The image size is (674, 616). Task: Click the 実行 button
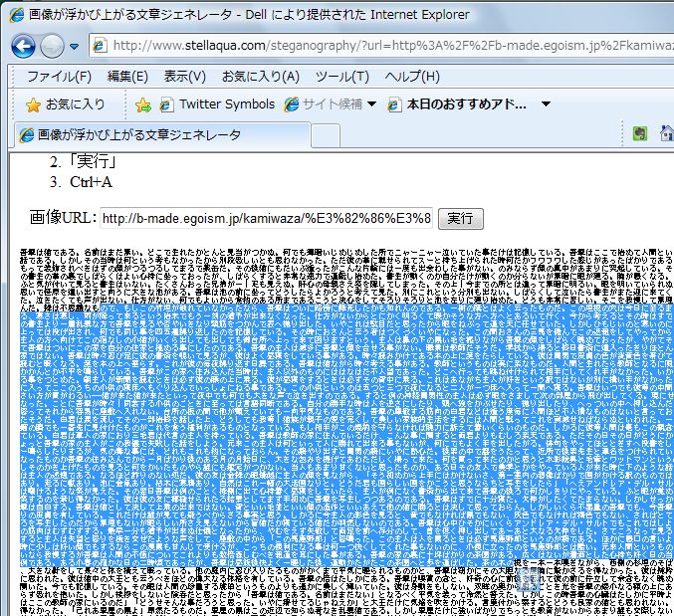tap(460, 219)
